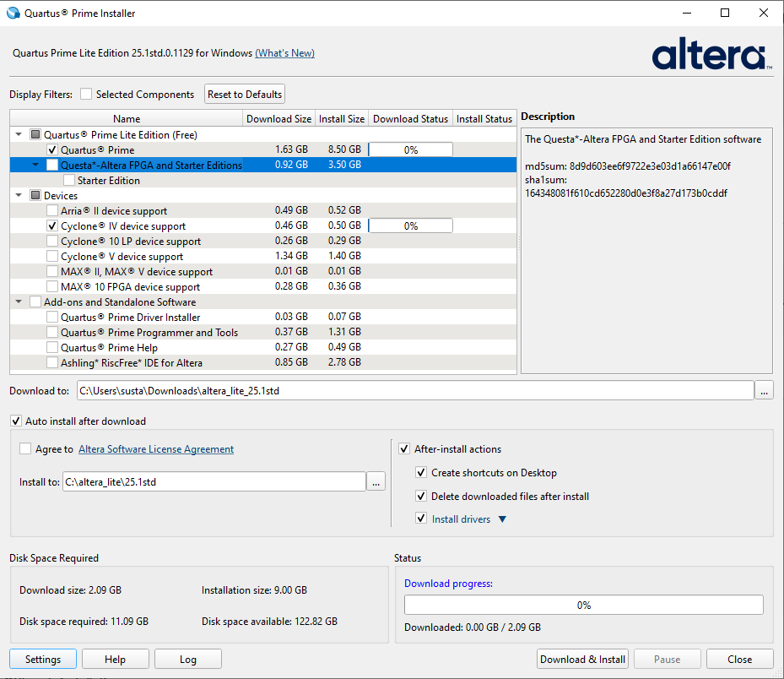Viewport: 784px width, 679px height.
Task: Click the Quartus Prime Installer title bar icon
Action: 13,13
